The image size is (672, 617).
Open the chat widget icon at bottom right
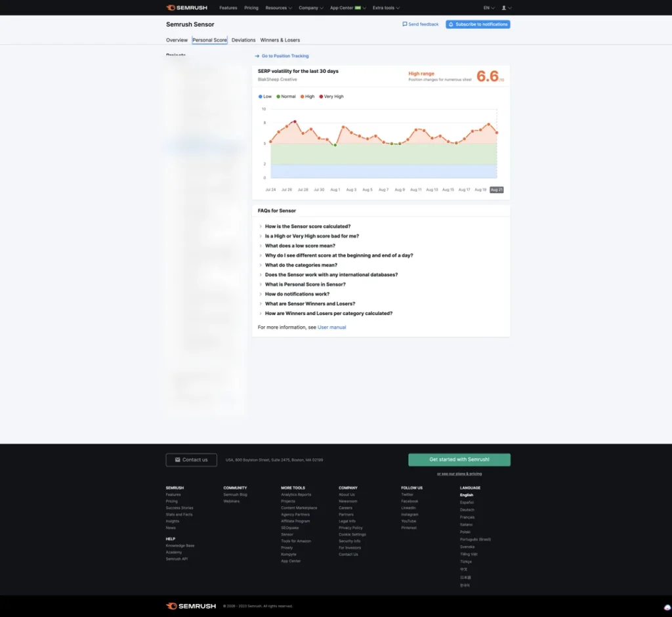667,607
